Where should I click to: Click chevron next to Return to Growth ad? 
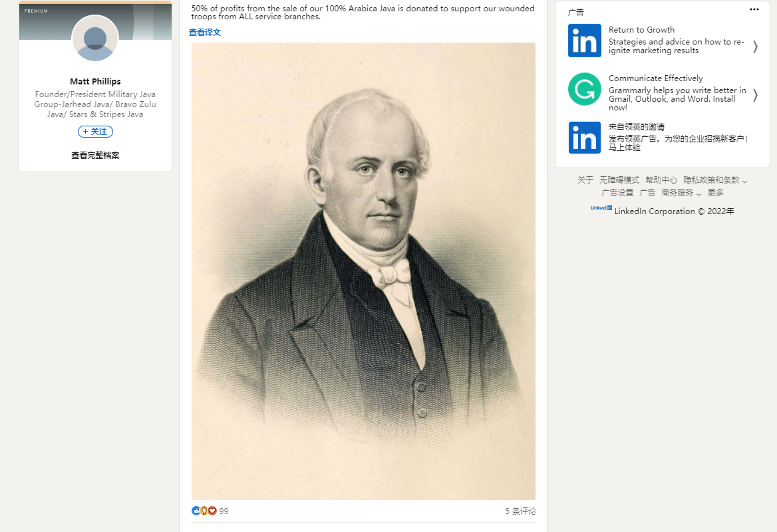pyautogui.click(x=755, y=47)
